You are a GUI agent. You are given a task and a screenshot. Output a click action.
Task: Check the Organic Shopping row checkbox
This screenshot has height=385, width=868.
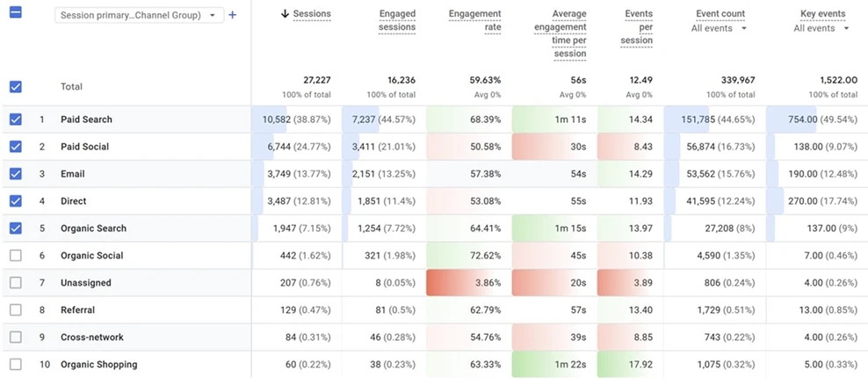click(x=16, y=365)
